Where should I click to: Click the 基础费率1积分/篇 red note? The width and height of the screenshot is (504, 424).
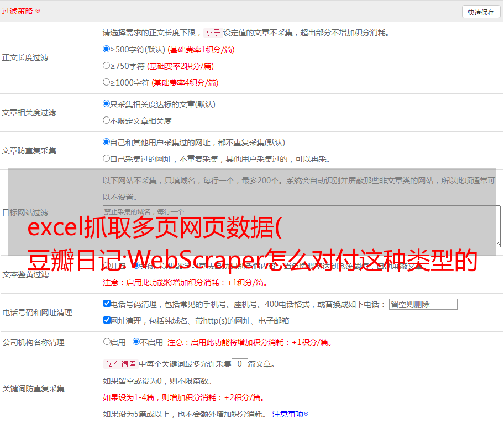[201, 50]
